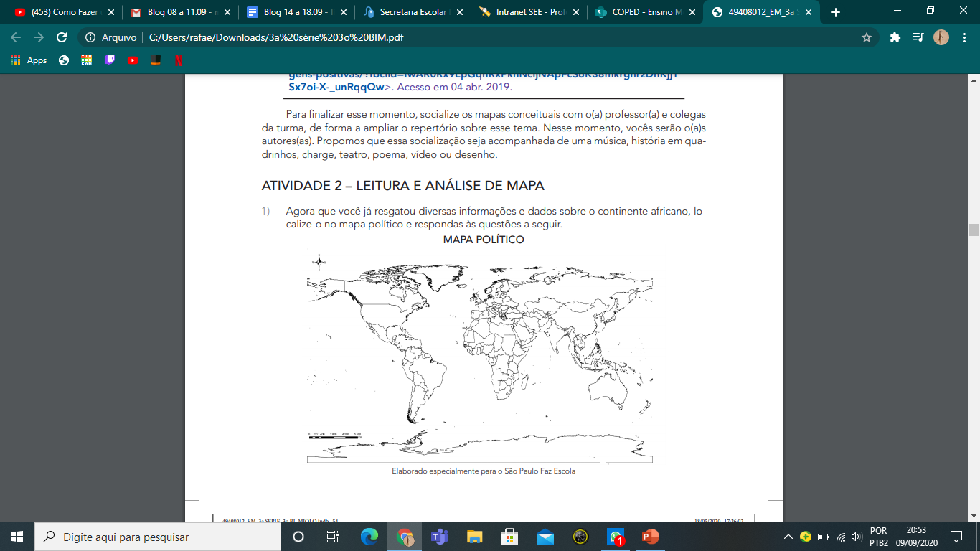Open File Explorer from taskbar
This screenshot has height=551, width=980.
coord(475,537)
